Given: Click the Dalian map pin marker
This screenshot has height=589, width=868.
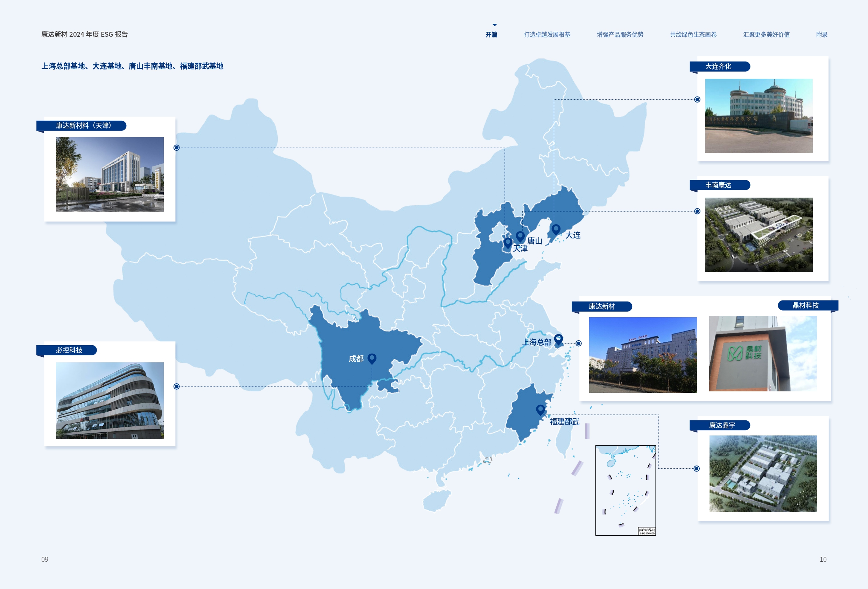Looking at the screenshot, I should pos(556,229).
